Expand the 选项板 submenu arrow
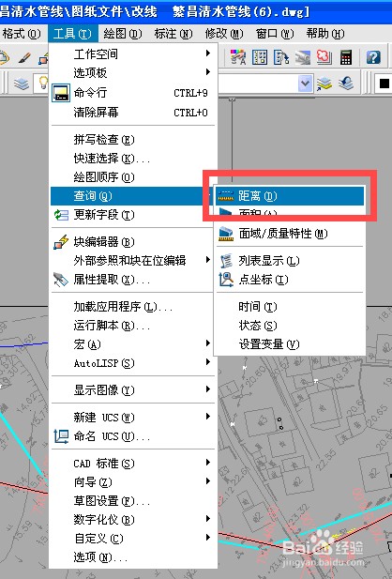392x579 pixels. tap(208, 71)
